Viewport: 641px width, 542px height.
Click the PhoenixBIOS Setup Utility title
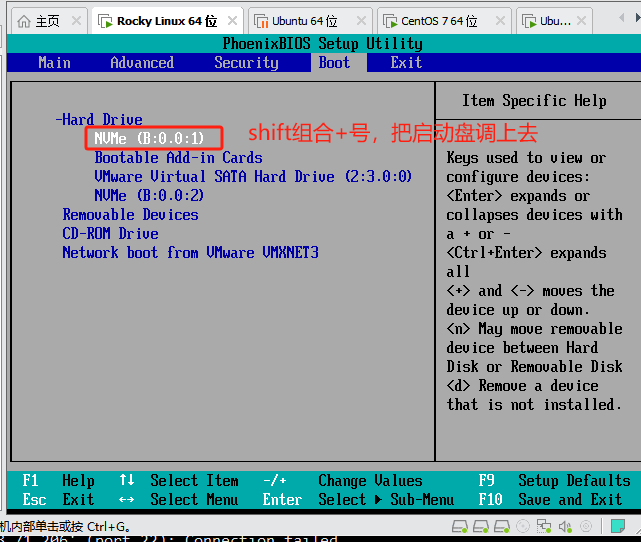click(323, 43)
